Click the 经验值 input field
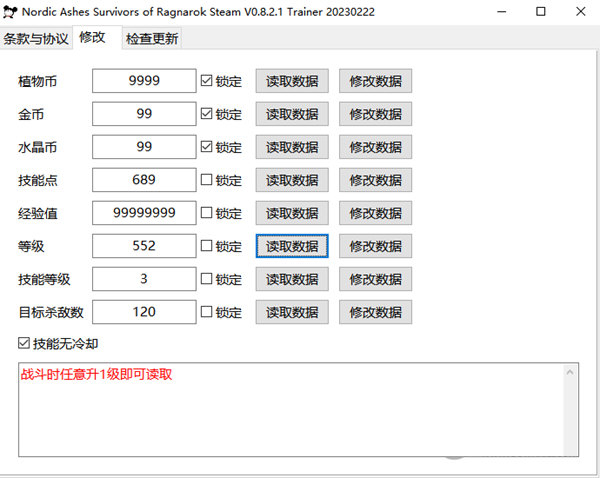Screen dimensions: 600x478 pos(144,213)
